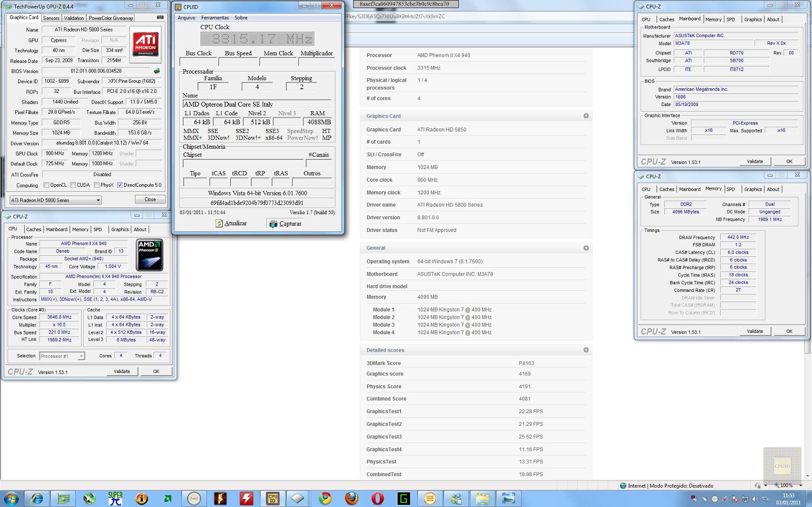
Task: Click OK in the bottom-left CPU-Z window
Action: point(156,371)
